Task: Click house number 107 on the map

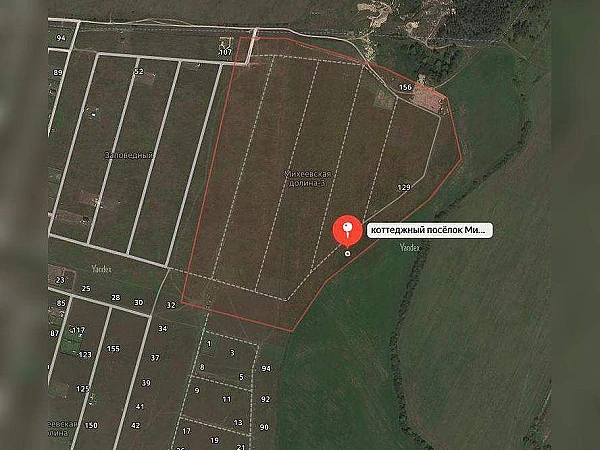Action: pyautogui.click(x=225, y=52)
